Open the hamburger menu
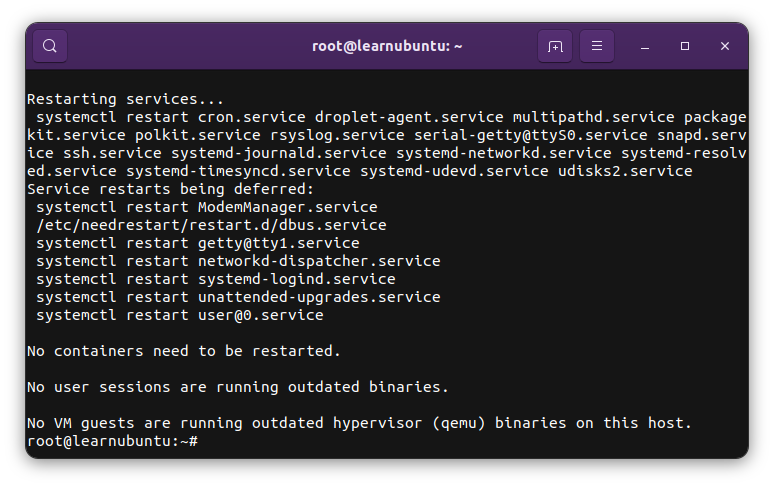774x487 pixels. click(x=597, y=46)
